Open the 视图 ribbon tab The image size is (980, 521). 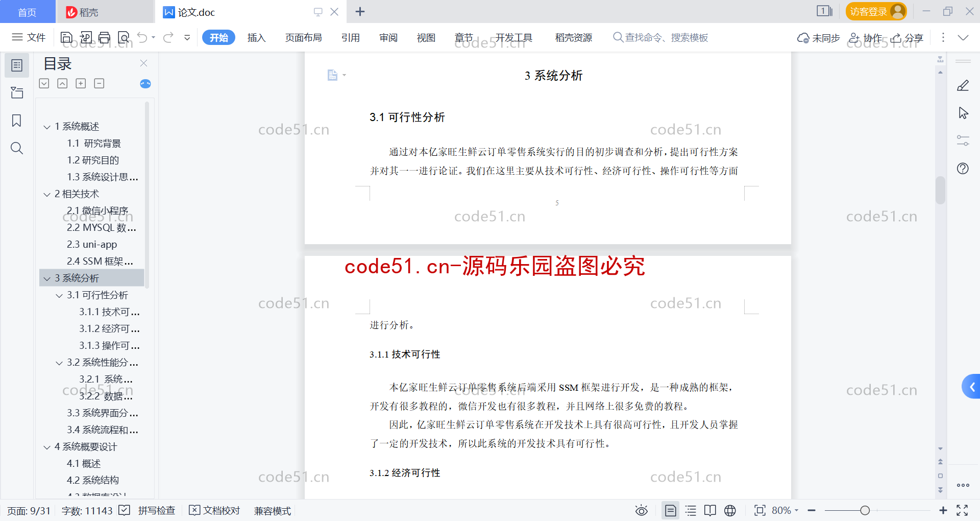(426, 37)
